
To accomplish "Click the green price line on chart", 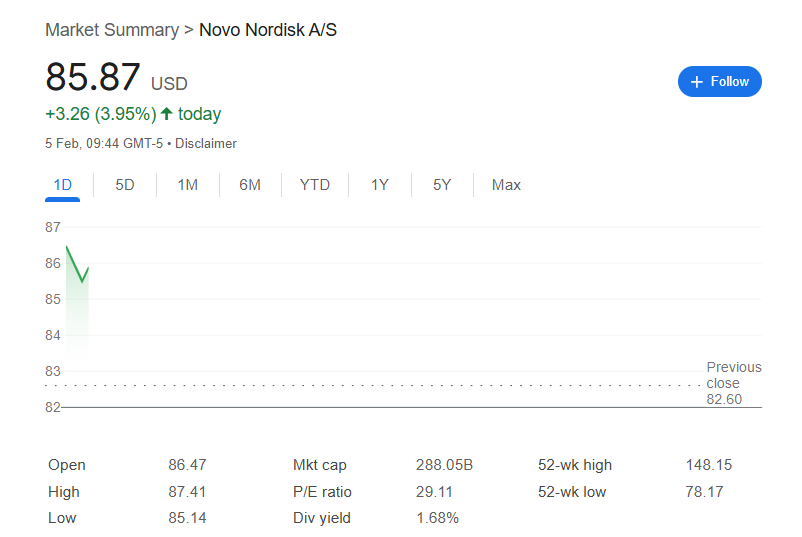I will (x=74, y=264).
